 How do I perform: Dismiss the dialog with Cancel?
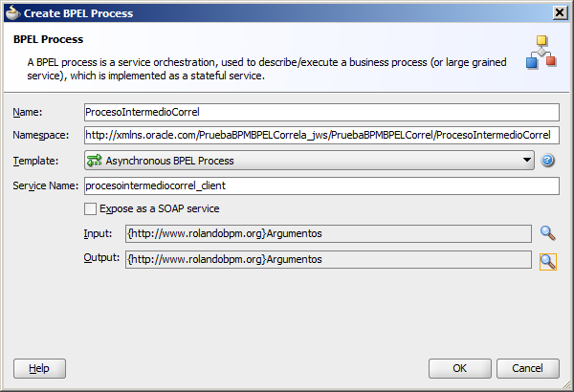coord(527,368)
